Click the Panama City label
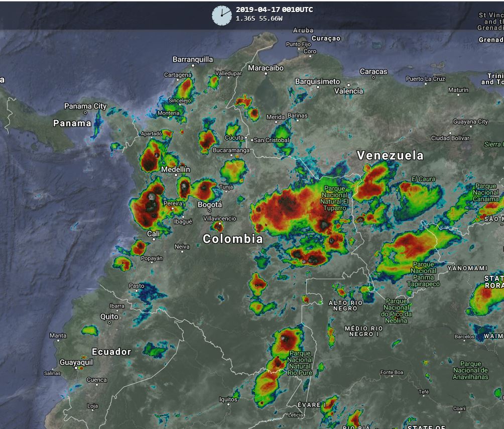Screen dimensions: 504x429 click(x=85, y=106)
